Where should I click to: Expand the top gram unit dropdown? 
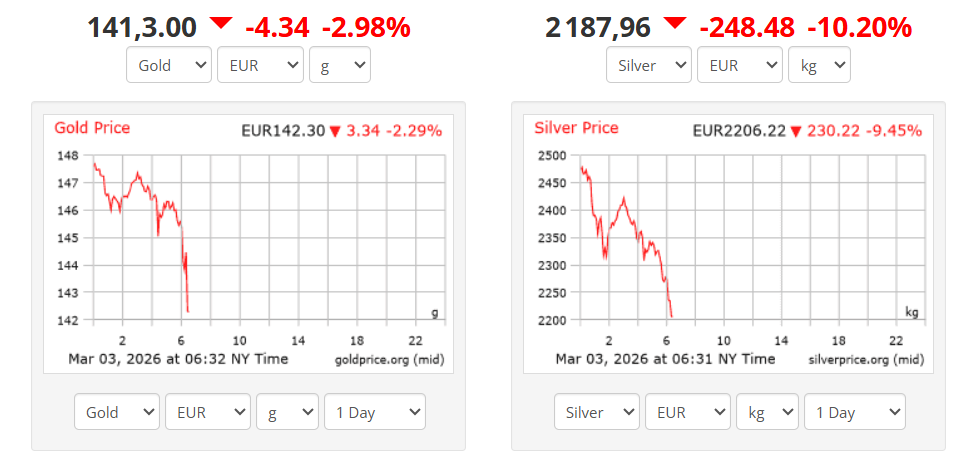(x=340, y=66)
